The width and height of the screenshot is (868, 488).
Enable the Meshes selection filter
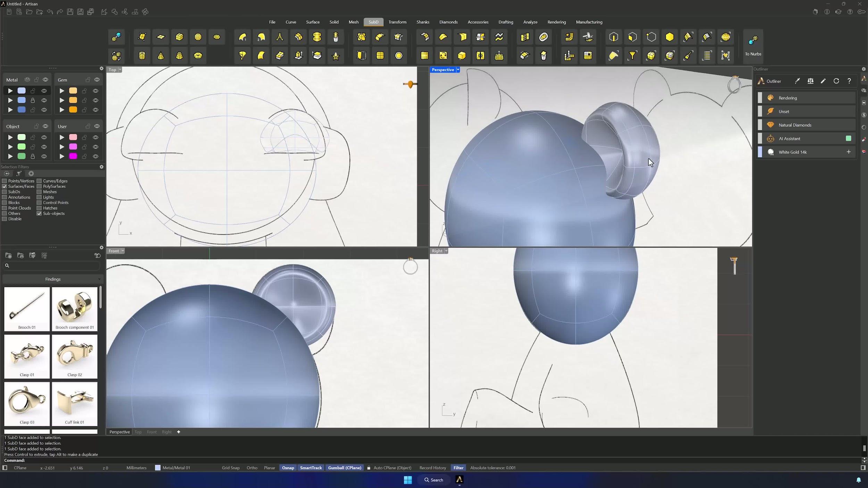coord(39,192)
